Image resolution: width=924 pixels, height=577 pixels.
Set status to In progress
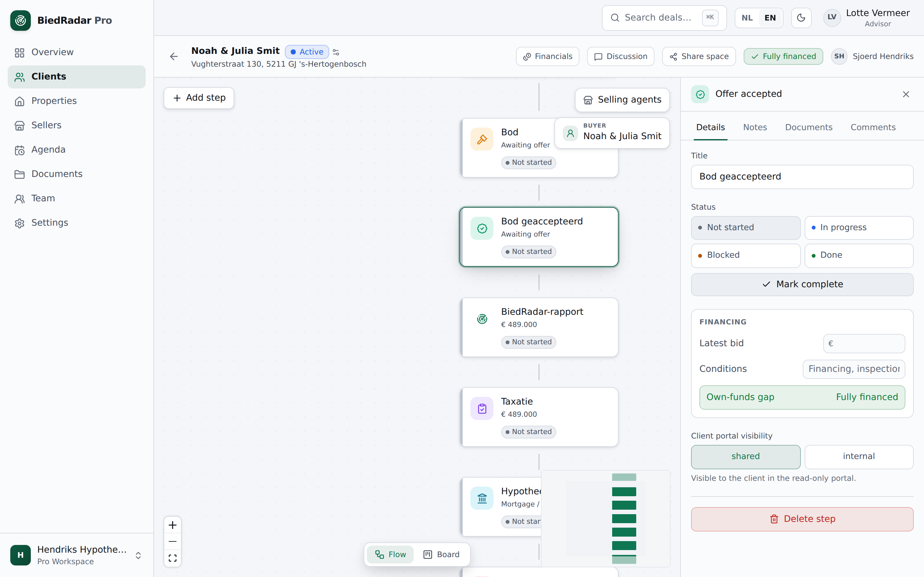tap(859, 228)
